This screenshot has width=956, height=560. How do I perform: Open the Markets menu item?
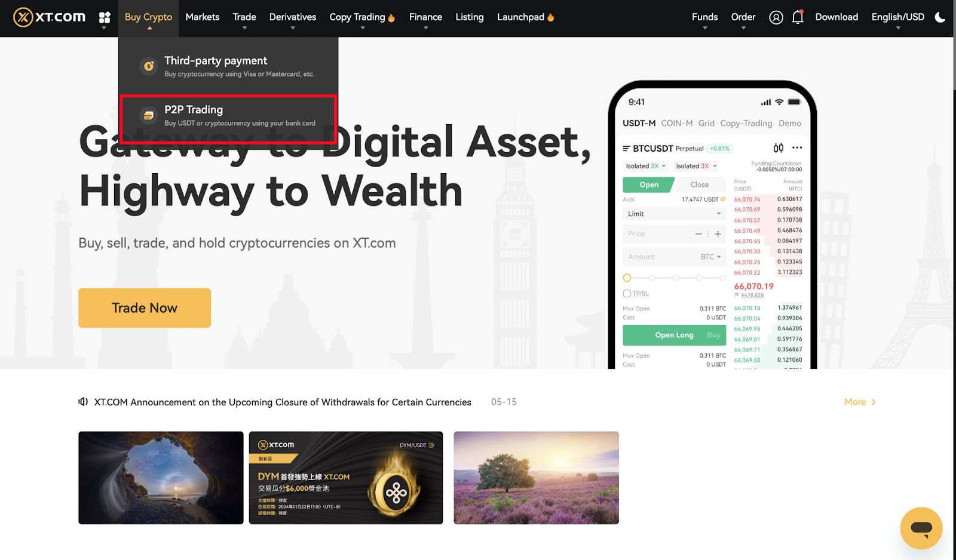point(203,17)
